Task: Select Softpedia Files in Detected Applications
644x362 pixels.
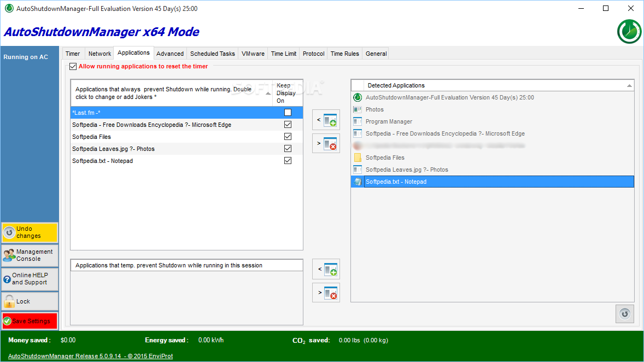Action: tap(493, 157)
